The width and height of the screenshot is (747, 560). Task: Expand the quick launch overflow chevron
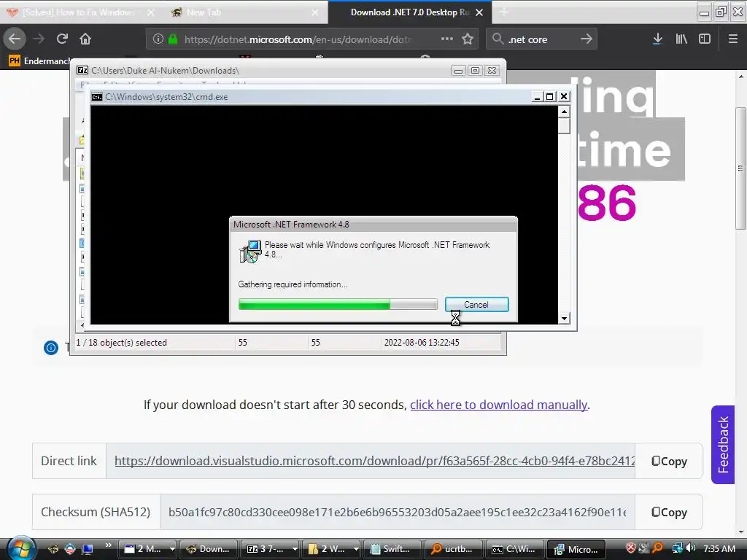[x=109, y=545]
